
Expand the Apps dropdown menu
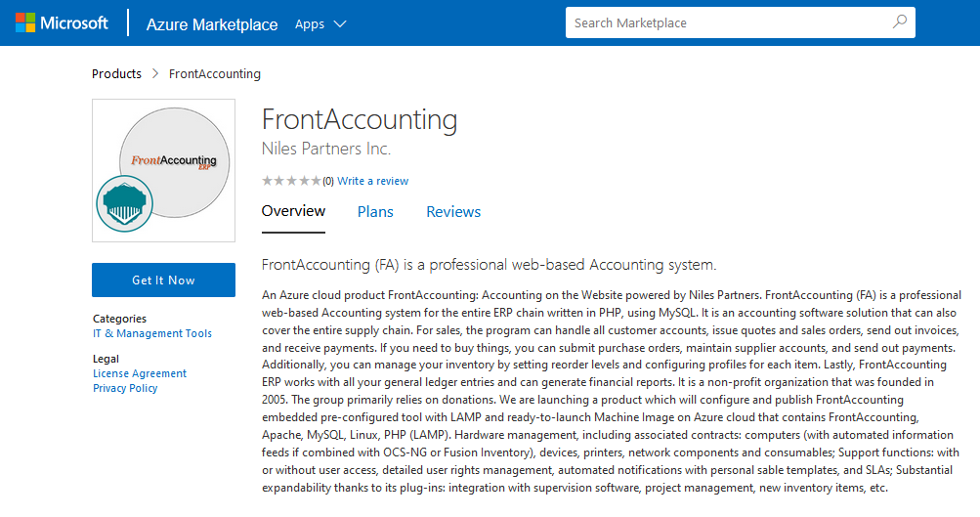click(x=320, y=24)
